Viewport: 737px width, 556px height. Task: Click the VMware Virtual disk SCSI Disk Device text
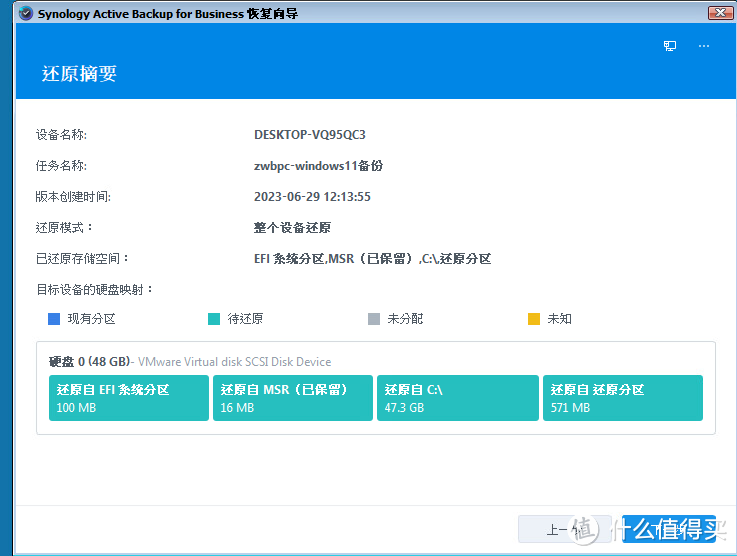click(235, 361)
